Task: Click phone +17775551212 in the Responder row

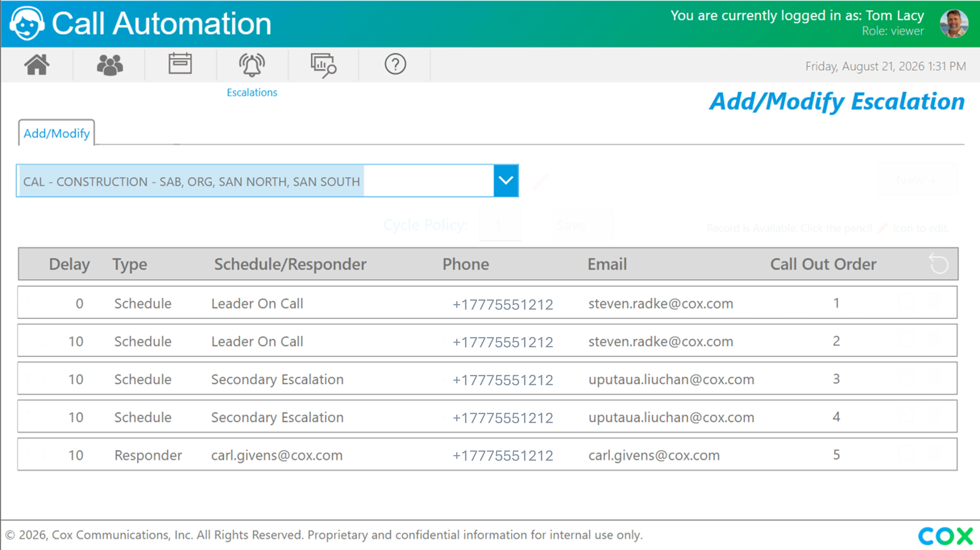Action: [502, 456]
